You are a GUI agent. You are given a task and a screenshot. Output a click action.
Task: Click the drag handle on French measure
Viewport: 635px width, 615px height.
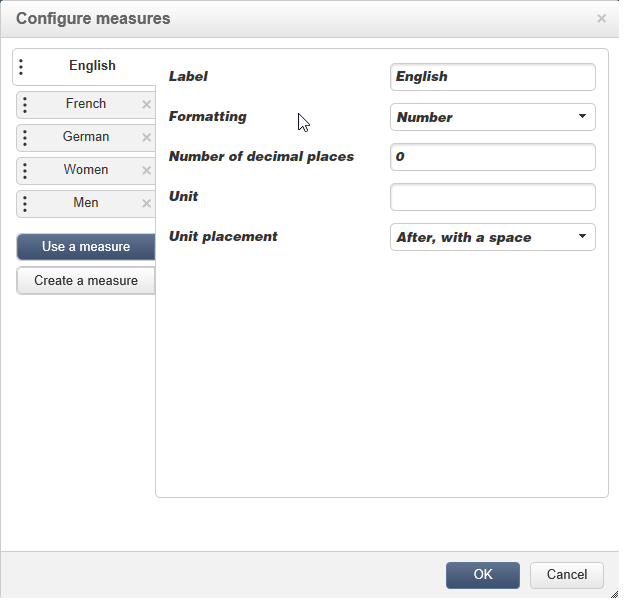click(x=25, y=105)
